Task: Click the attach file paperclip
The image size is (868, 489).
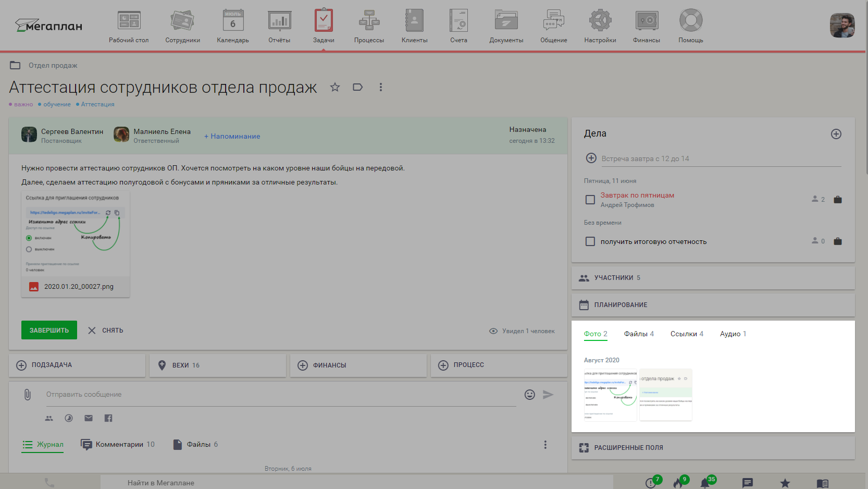Action: coord(28,395)
